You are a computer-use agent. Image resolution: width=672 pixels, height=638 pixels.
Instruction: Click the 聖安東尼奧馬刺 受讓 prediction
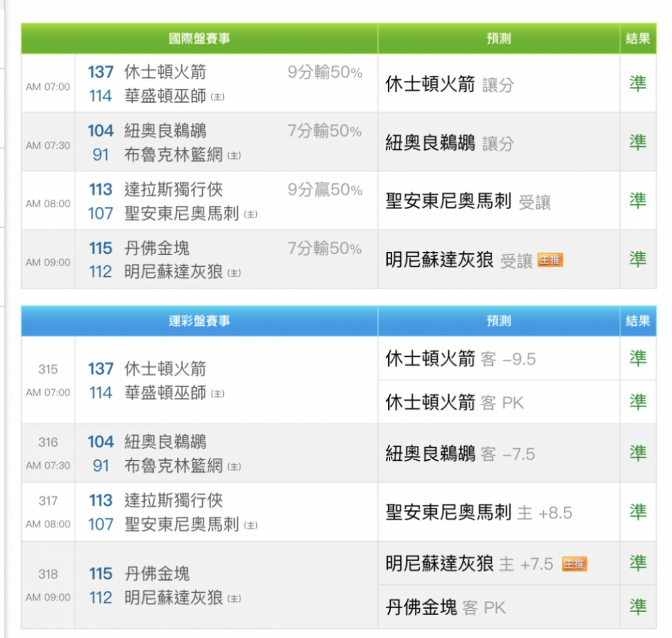coord(468,201)
